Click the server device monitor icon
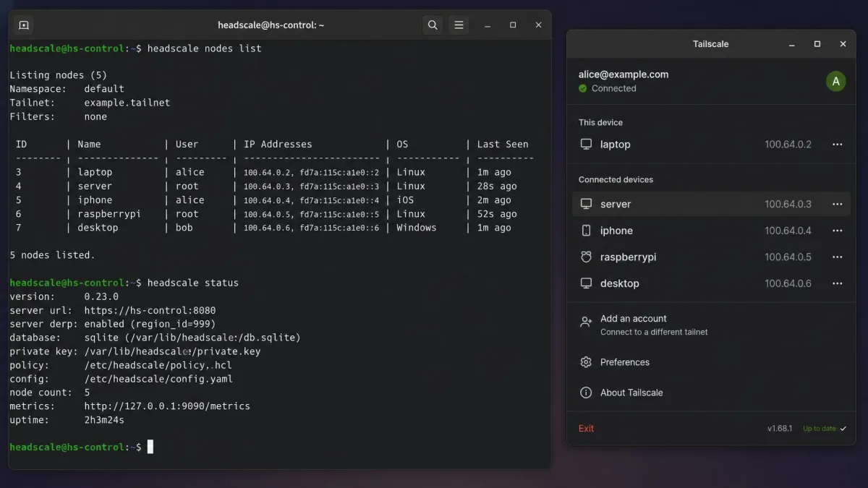 (x=587, y=204)
